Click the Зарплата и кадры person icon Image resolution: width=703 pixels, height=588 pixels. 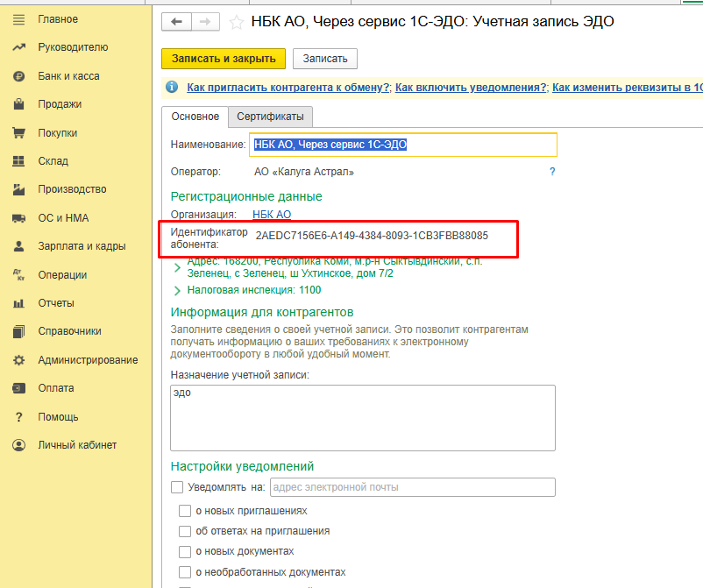tap(18, 246)
